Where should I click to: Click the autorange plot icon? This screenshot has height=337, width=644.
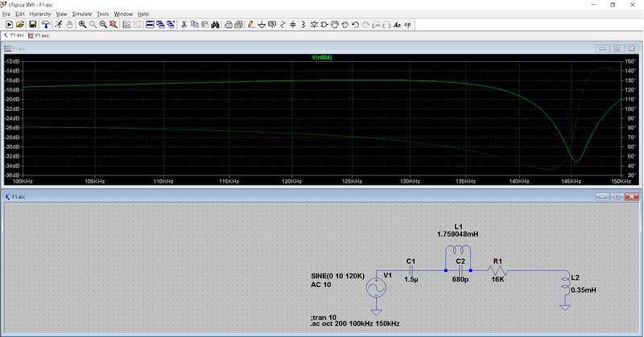(x=127, y=25)
